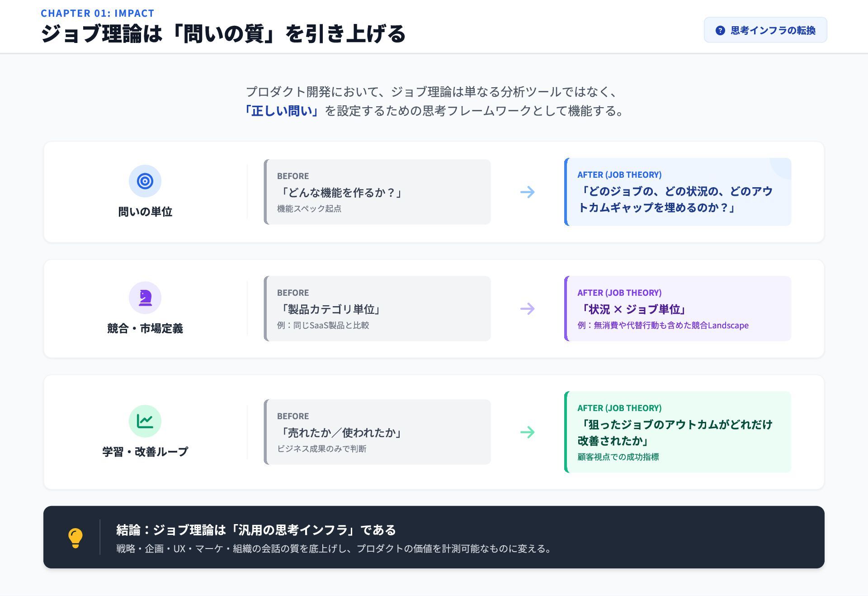The height and width of the screenshot is (596, 868).
Task: Click the purple AFTER card「状況 × ジョブ単位」
Action: click(678, 309)
